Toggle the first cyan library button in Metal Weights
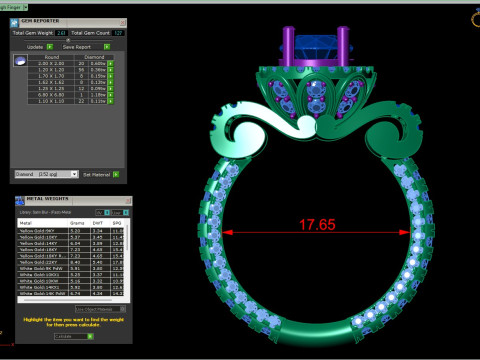Screen dimensions: 480x360 coord(107,212)
